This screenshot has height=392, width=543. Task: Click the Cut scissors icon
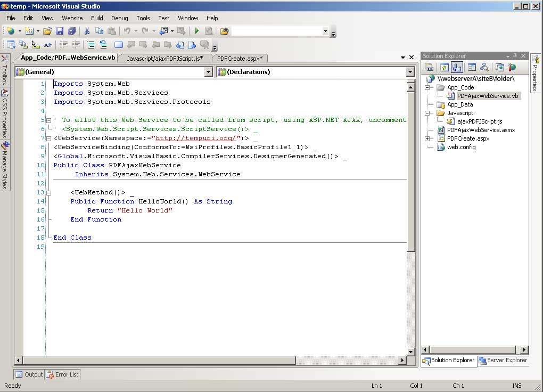[x=87, y=31]
